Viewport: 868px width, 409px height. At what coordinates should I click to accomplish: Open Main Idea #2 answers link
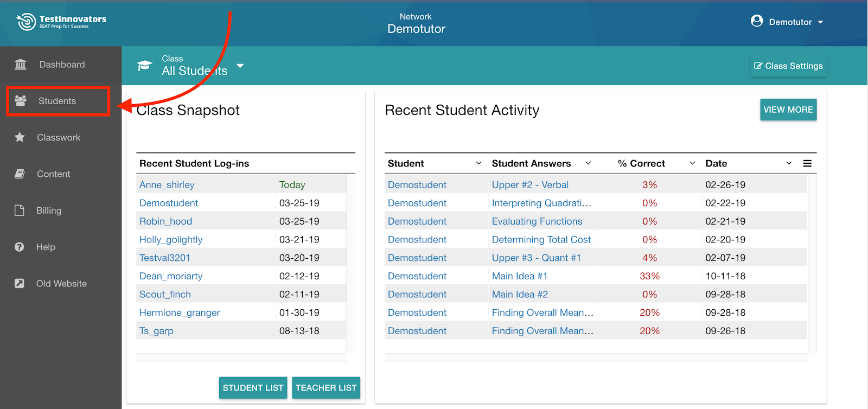pos(520,295)
